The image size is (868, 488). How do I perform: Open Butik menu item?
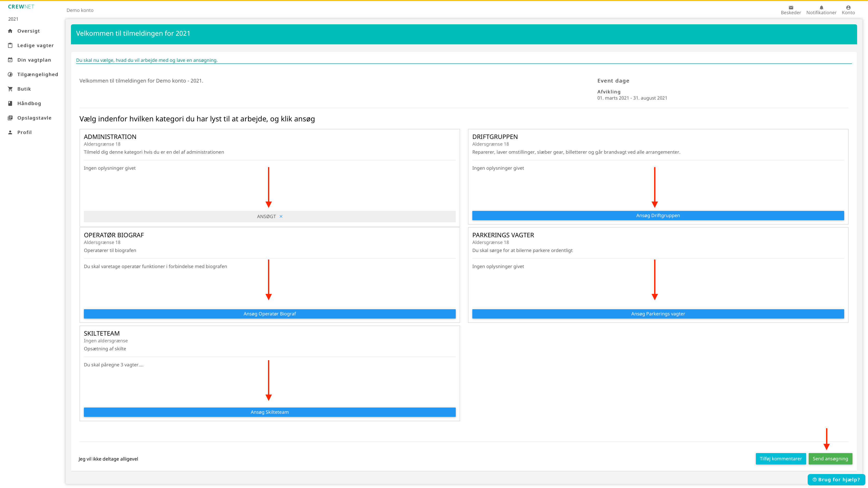pyautogui.click(x=24, y=89)
